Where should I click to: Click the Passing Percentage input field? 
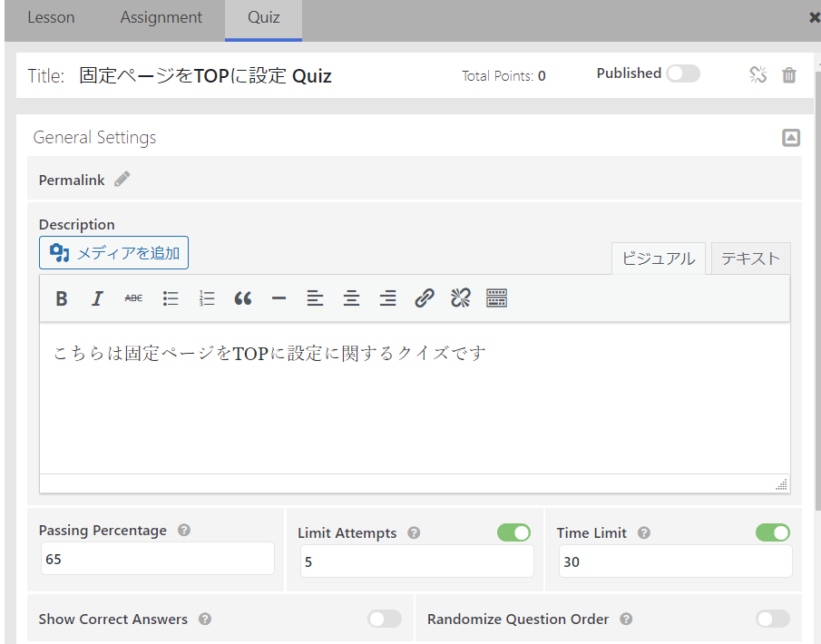tap(157, 559)
